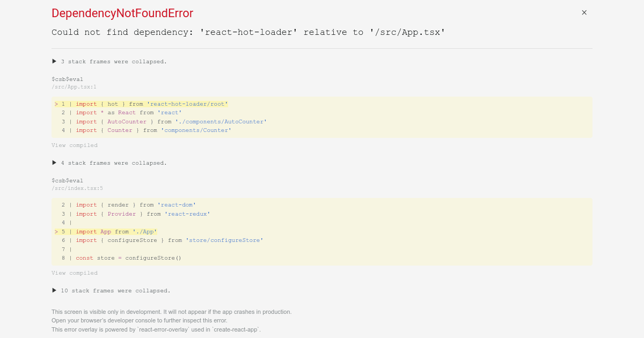Screen dimensions: 644x338
Task: Open View compiled under the index.tsx frame
Action: tap(74, 273)
